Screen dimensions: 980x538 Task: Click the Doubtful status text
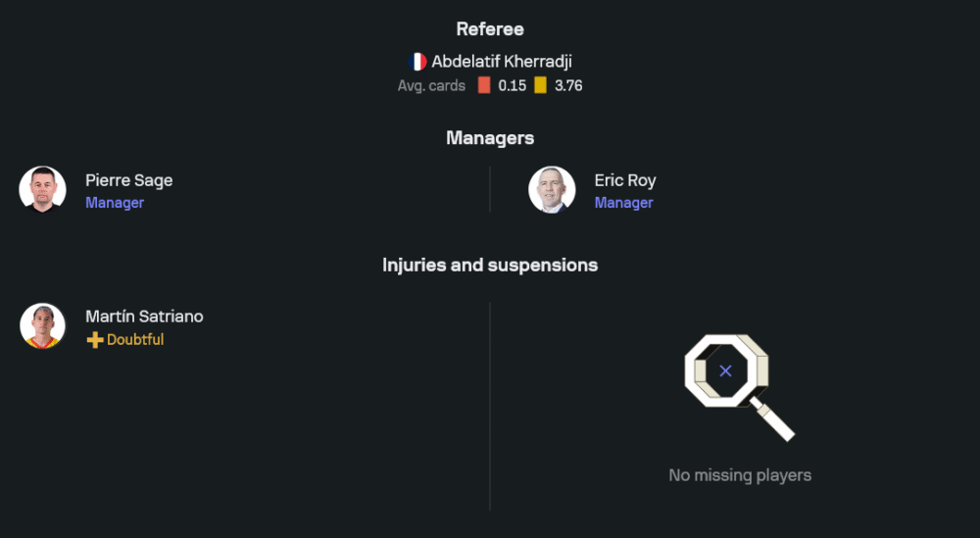[x=135, y=340]
